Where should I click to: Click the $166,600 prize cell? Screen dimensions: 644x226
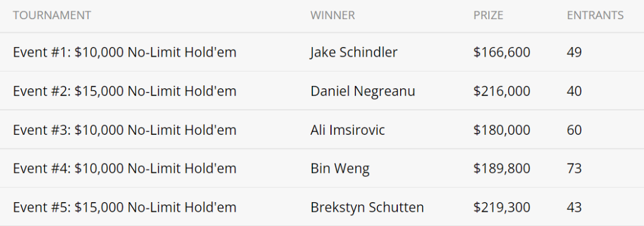coord(501,52)
